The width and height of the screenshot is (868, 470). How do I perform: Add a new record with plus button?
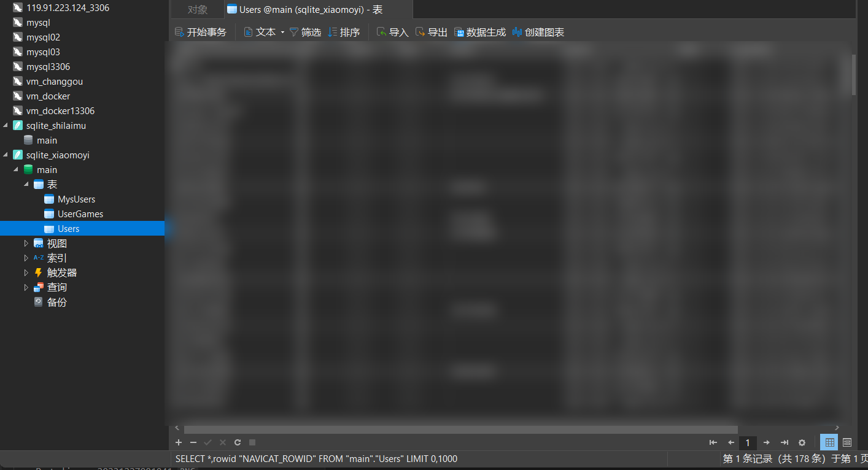point(179,442)
